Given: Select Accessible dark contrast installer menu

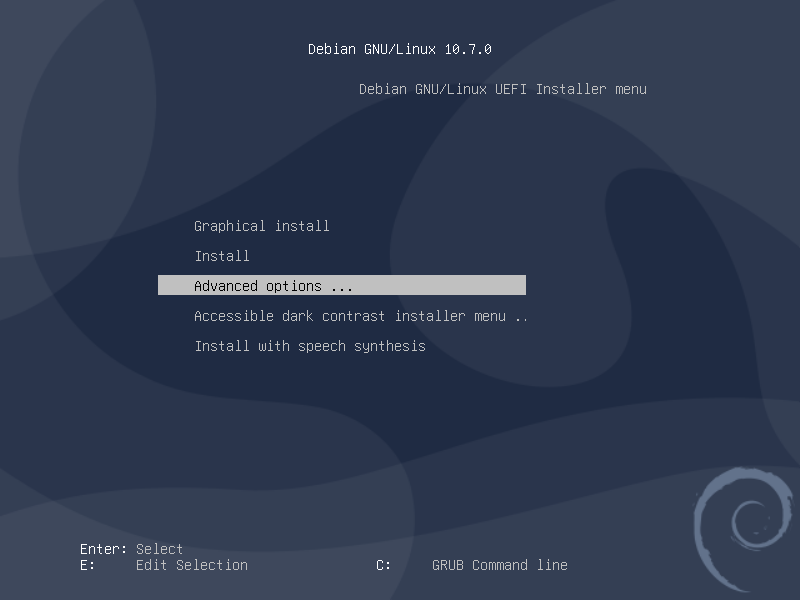Looking at the screenshot, I should pyautogui.click(x=361, y=316).
